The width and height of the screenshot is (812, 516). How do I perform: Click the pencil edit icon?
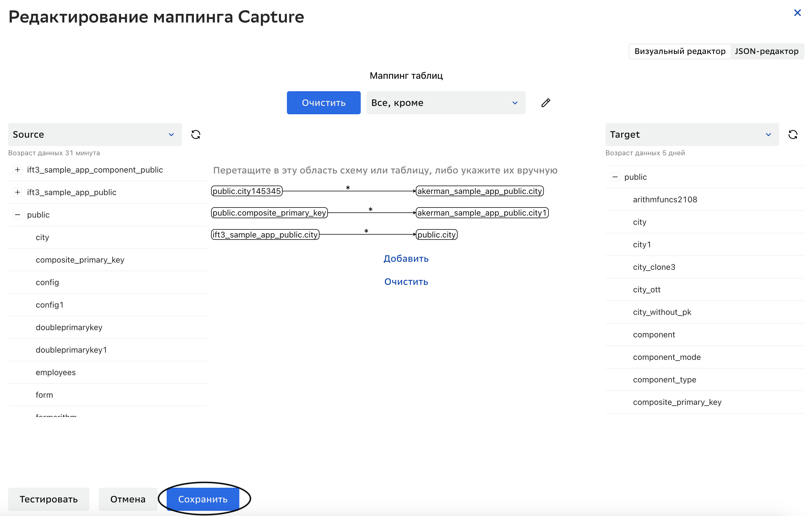click(546, 102)
